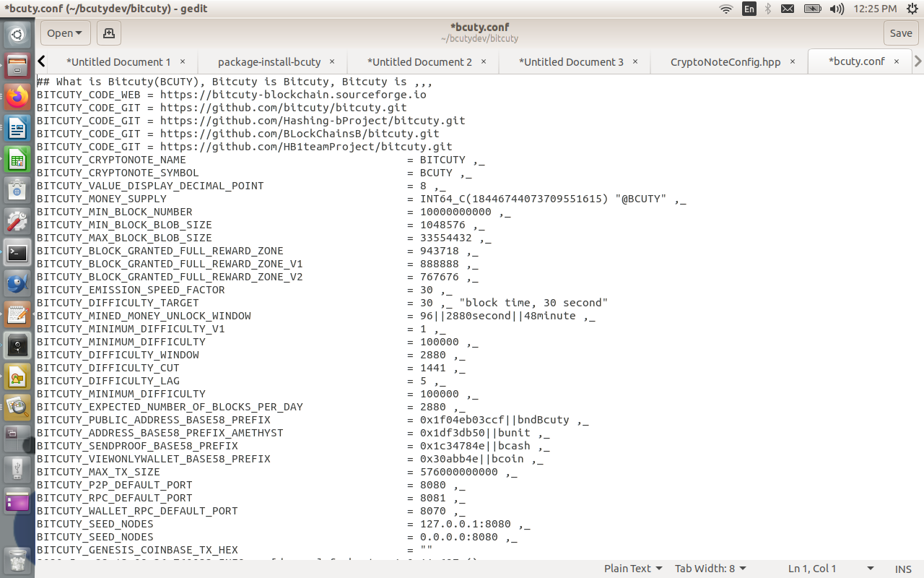Close the package-install-bcuty tab

coord(333,62)
